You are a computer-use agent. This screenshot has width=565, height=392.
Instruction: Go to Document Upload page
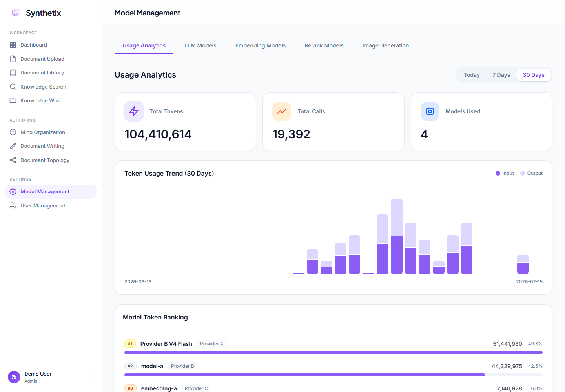pyautogui.click(x=51, y=59)
